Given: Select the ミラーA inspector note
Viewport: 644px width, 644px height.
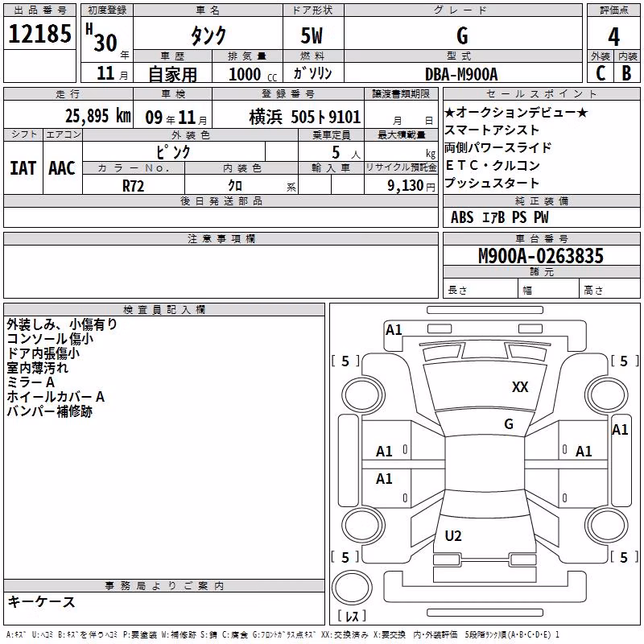Looking at the screenshot, I should click(x=31, y=382).
